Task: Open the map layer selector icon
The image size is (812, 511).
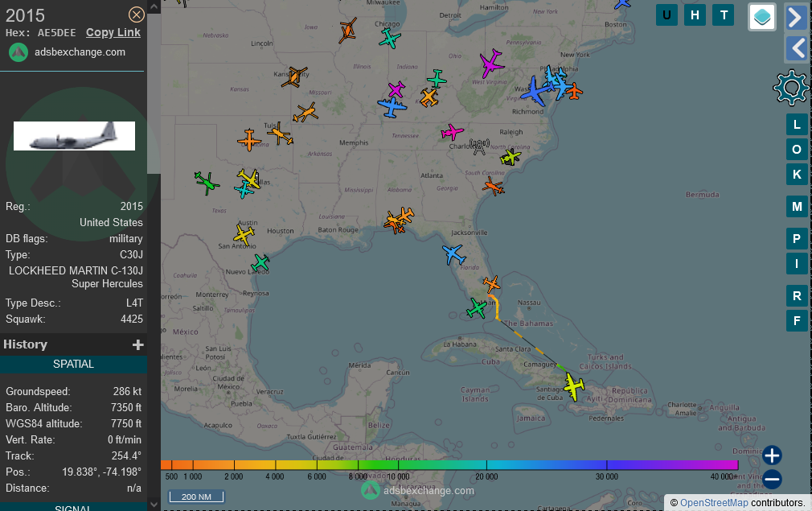Action: [762, 17]
